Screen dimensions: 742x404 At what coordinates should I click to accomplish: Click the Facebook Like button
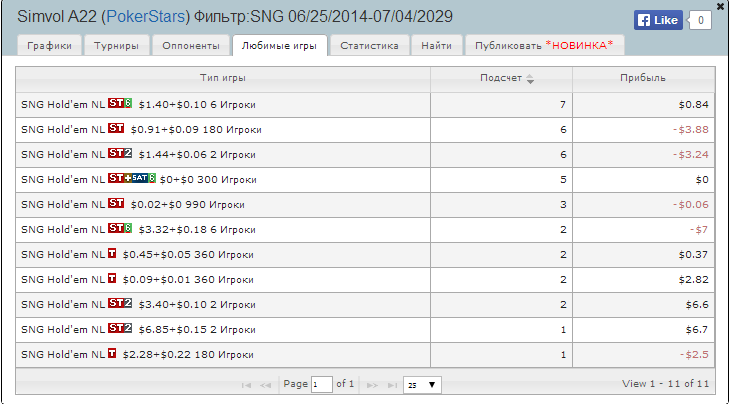(x=658, y=20)
